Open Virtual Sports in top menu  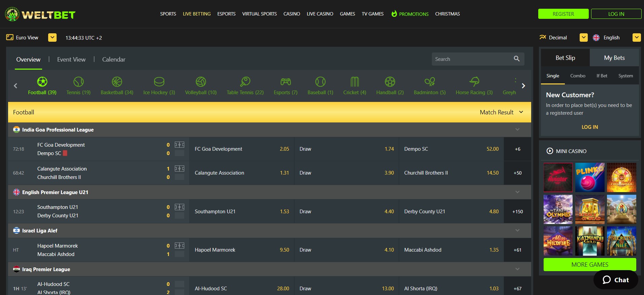click(x=259, y=14)
